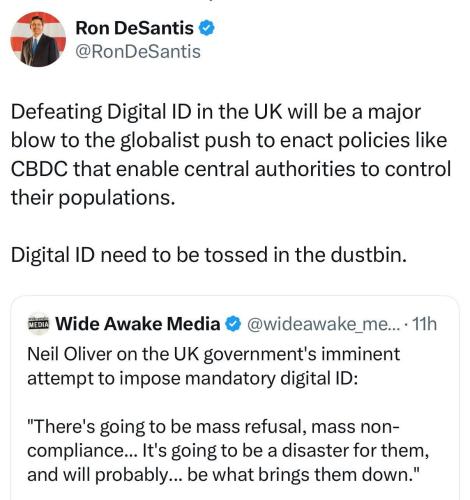Select the sentence ending with "dustbin."

[x=209, y=255]
